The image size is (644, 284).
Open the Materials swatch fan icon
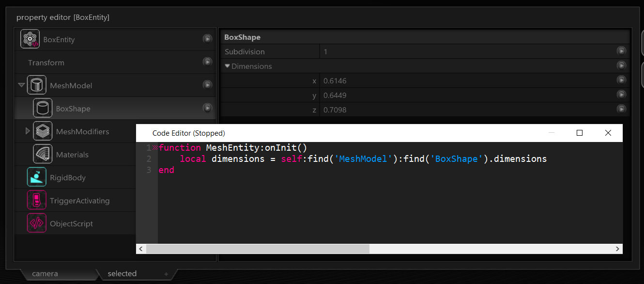click(43, 154)
